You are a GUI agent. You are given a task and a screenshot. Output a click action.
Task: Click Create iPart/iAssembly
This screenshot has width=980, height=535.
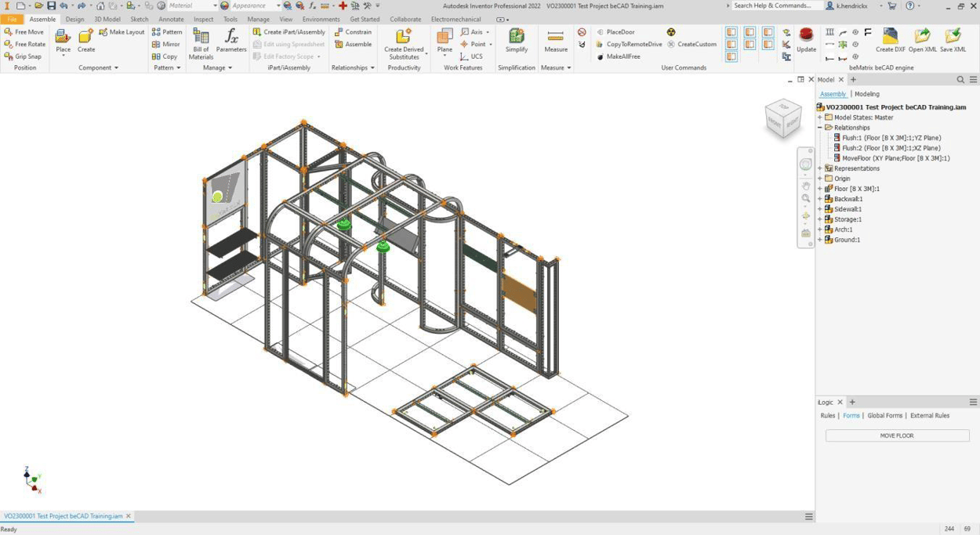pyautogui.click(x=289, y=32)
